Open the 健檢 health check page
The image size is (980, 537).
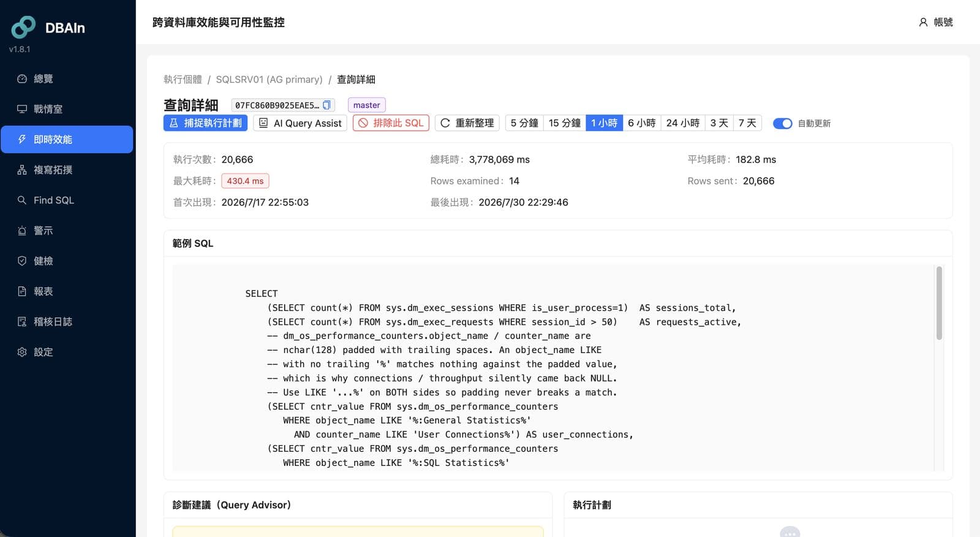(67, 261)
